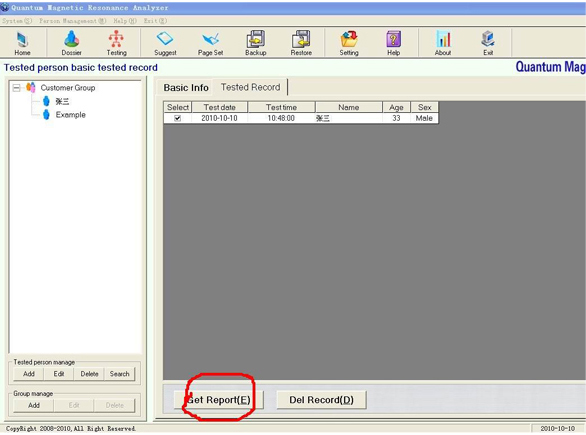Image resolution: width=586 pixels, height=435 pixels.
Task: Click Search in Tested person manage
Action: coord(119,374)
